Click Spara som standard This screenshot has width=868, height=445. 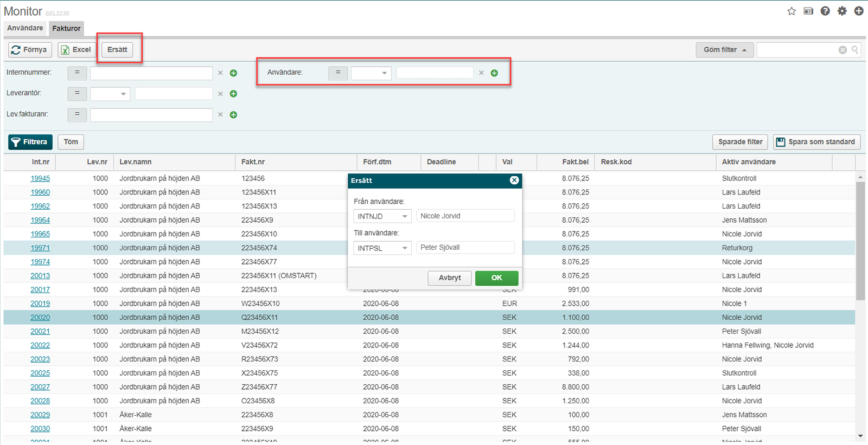817,142
